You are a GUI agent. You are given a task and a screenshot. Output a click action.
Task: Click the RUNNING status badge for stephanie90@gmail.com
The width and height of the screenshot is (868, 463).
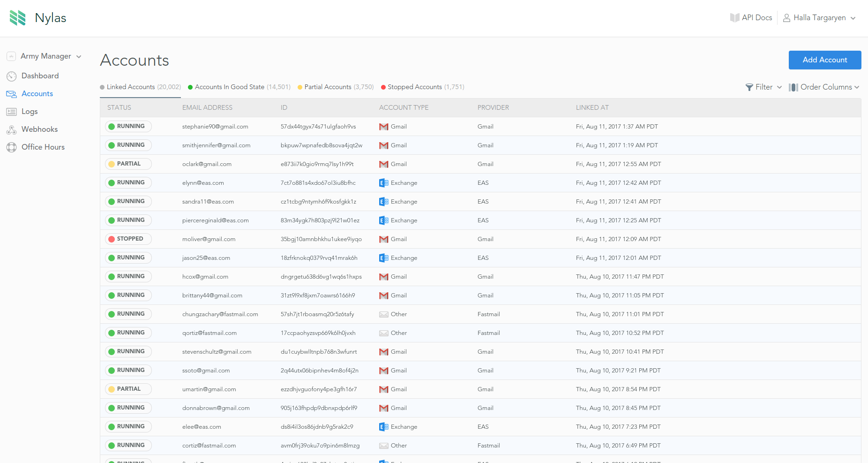pyautogui.click(x=128, y=126)
